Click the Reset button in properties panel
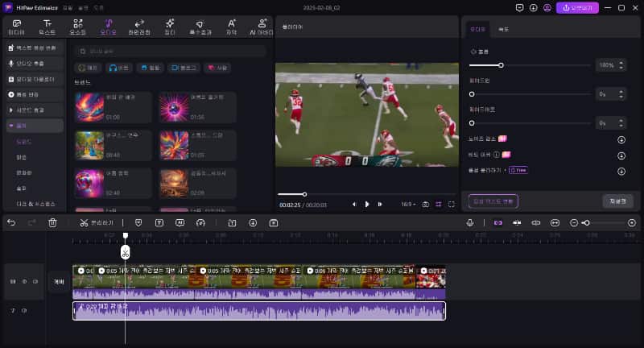The image size is (644, 348). (x=617, y=201)
